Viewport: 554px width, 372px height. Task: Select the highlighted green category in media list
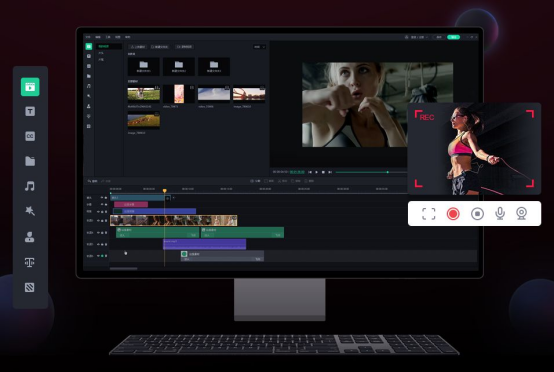(109, 46)
